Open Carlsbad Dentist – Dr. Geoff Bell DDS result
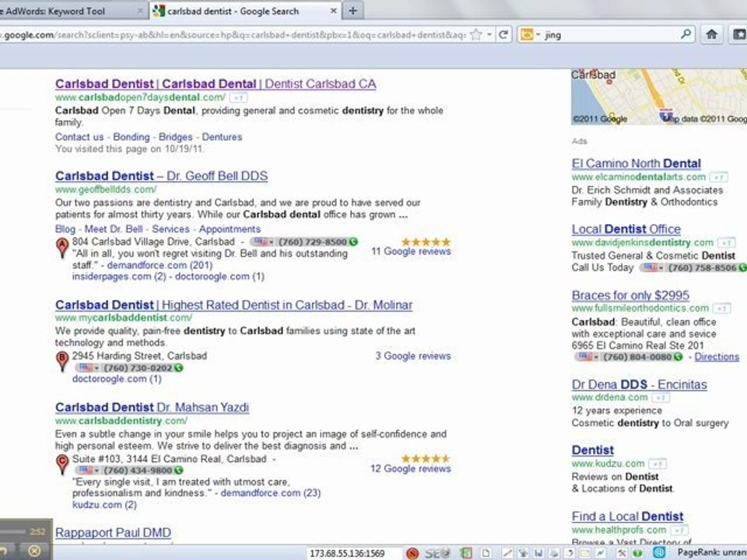This screenshot has width=747, height=560. click(x=162, y=177)
